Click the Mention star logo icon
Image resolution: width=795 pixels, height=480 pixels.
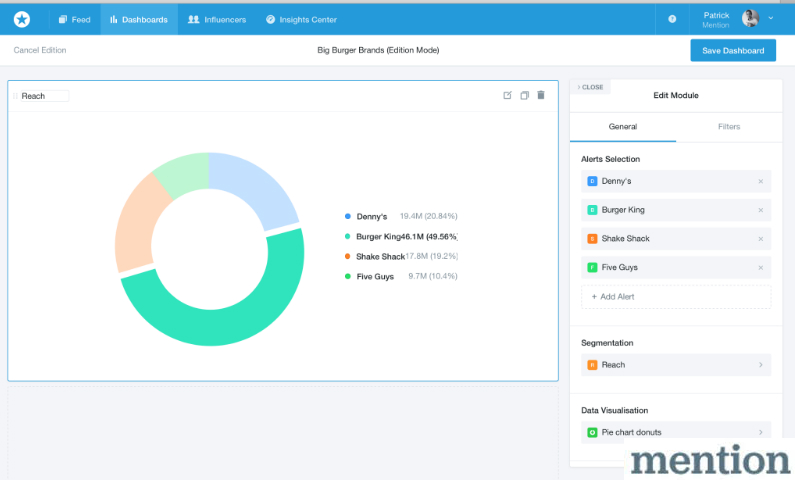point(22,19)
